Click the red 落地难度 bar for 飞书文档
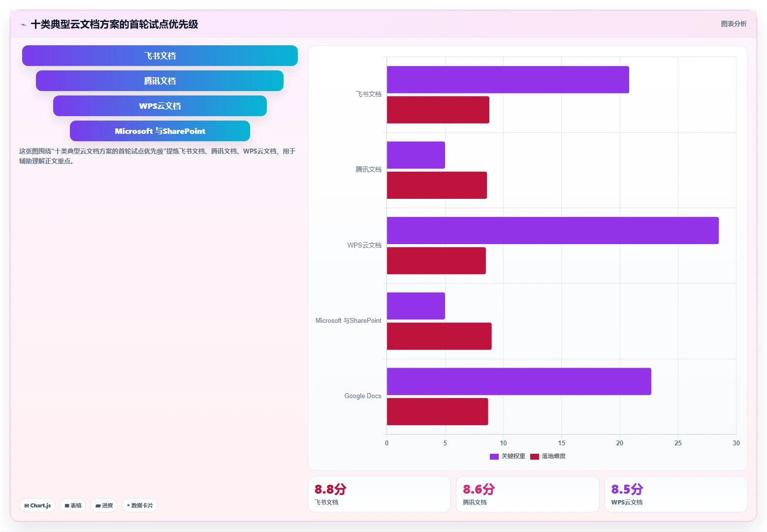767x532 pixels. [438, 110]
